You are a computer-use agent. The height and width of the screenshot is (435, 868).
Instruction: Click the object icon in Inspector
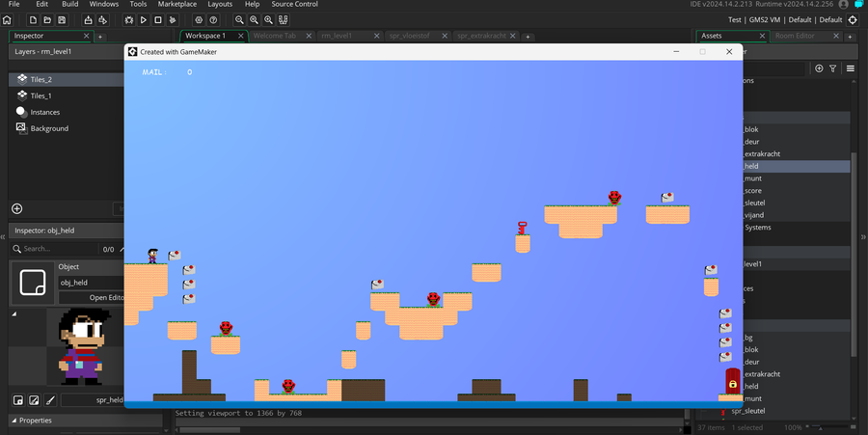(x=33, y=283)
